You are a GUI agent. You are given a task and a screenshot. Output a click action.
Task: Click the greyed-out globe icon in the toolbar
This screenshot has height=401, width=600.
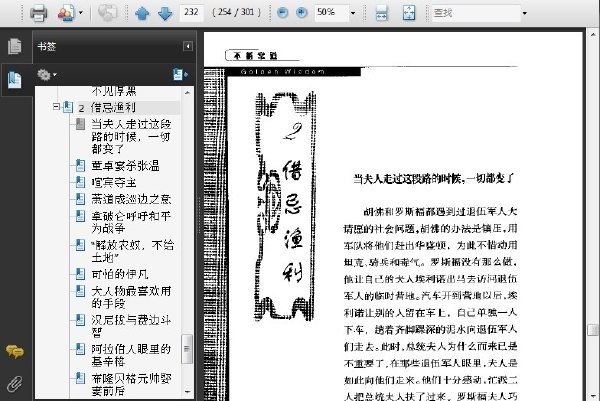(x=107, y=13)
